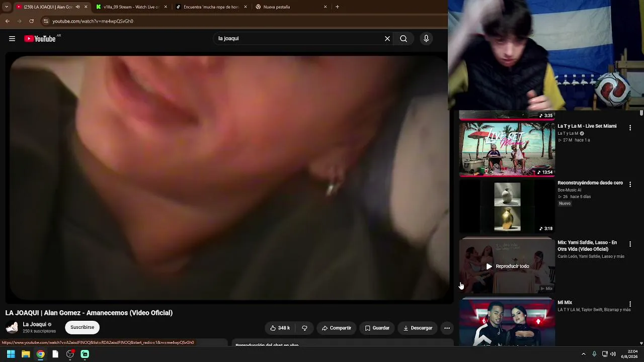Viewport: 644px width, 362px height.
Task: Expand the browser tab search dropdown
Action: pyautogui.click(x=7, y=7)
